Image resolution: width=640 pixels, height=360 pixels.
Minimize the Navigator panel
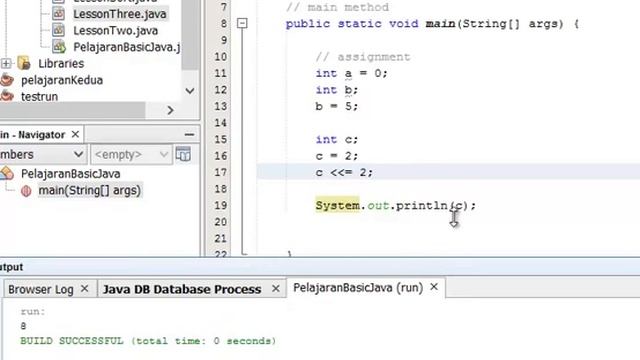click(189, 134)
